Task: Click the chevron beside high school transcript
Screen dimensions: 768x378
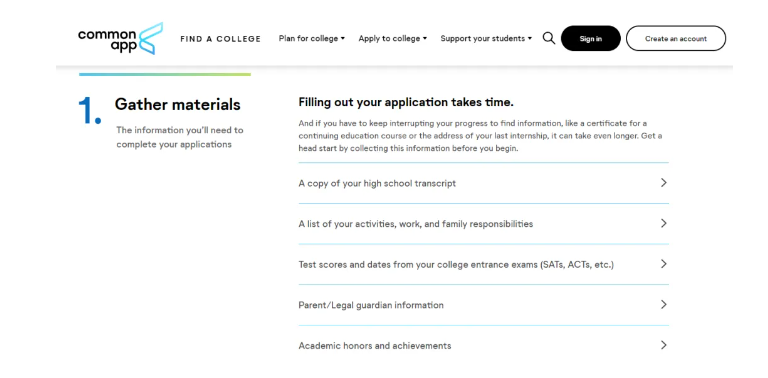Action: click(x=663, y=183)
